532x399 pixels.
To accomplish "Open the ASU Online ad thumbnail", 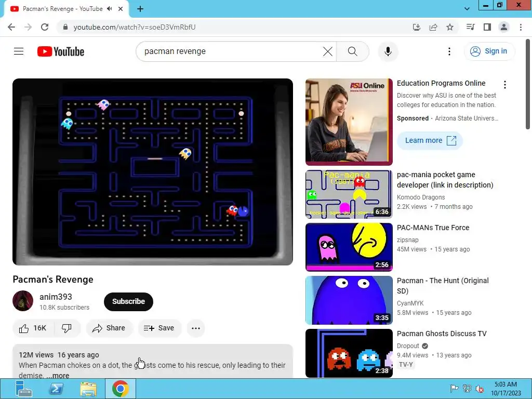I will click(x=349, y=122).
